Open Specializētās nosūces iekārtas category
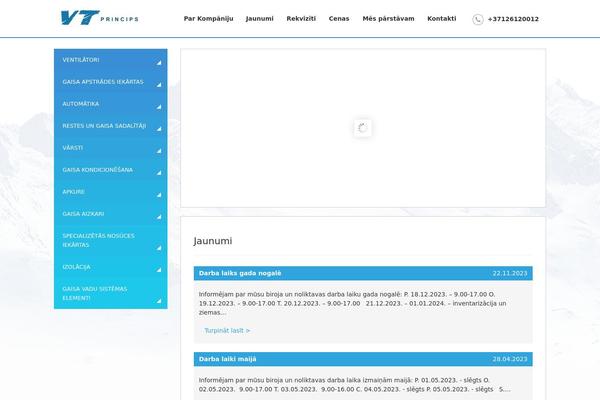The image size is (600, 400). [98, 240]
